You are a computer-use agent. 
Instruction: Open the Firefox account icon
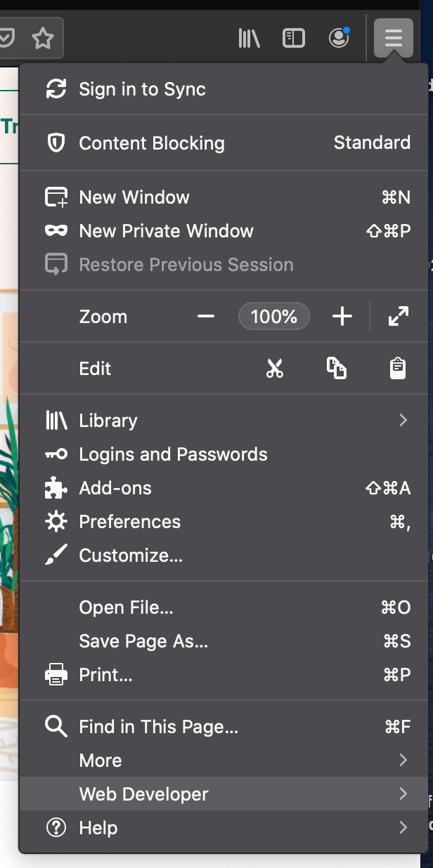[340, 38]
